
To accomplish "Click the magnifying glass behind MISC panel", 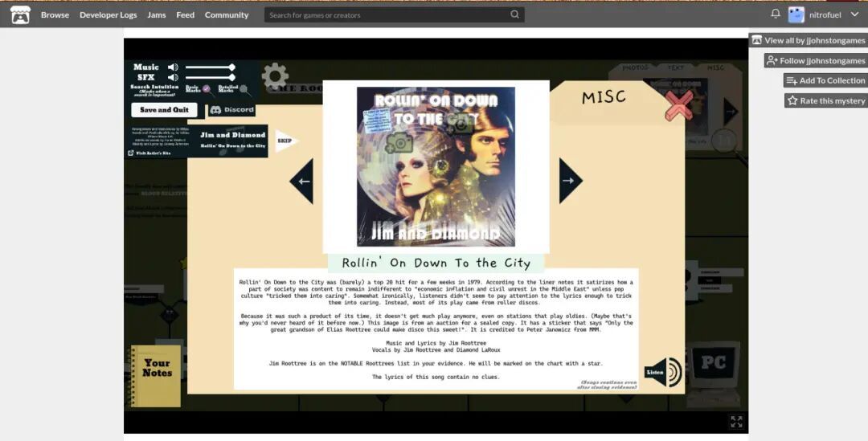I will 725,141.
